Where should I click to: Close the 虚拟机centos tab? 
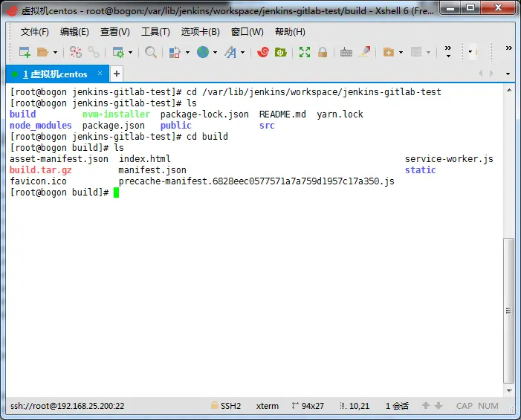100,74
